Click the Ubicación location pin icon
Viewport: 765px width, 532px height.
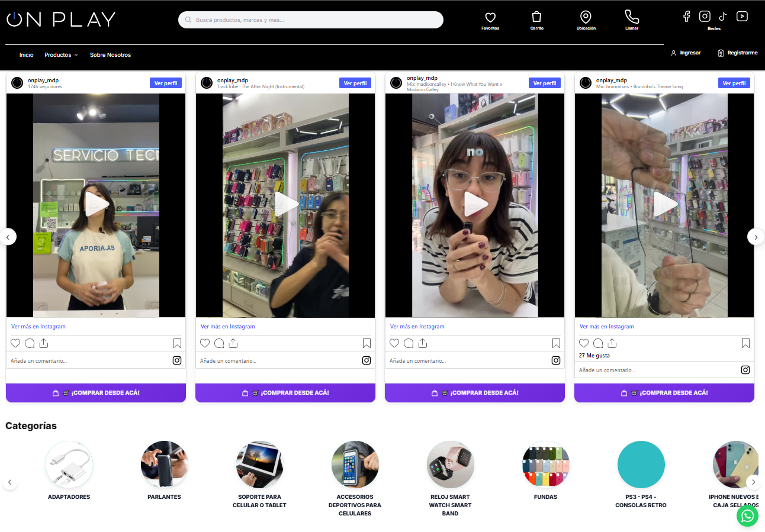tap(586, 17)
